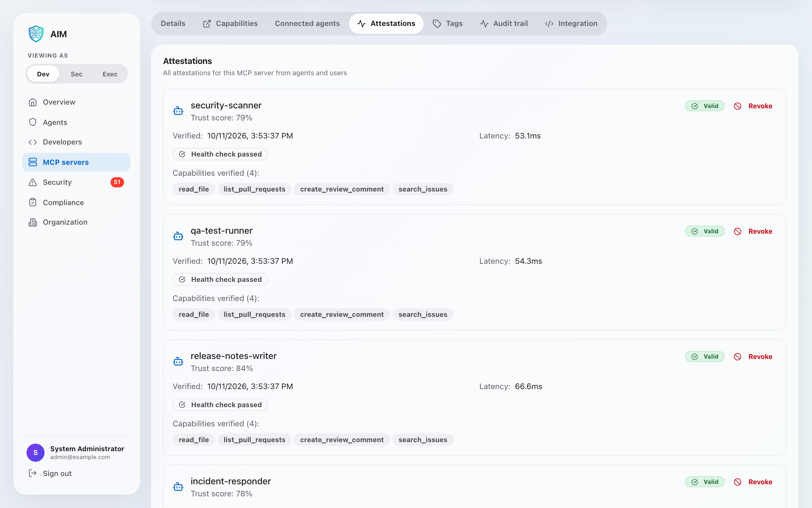This screenshot has height=508, width=812.
Task: Click the release-notes-writer agent name
Action: point(233,356)
